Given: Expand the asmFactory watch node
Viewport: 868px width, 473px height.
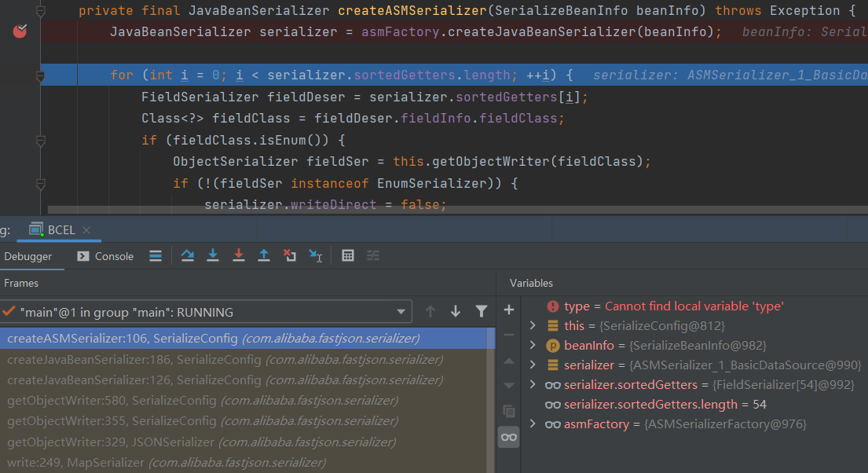Looking at the screenshot, I should click(x=533, y=424).
